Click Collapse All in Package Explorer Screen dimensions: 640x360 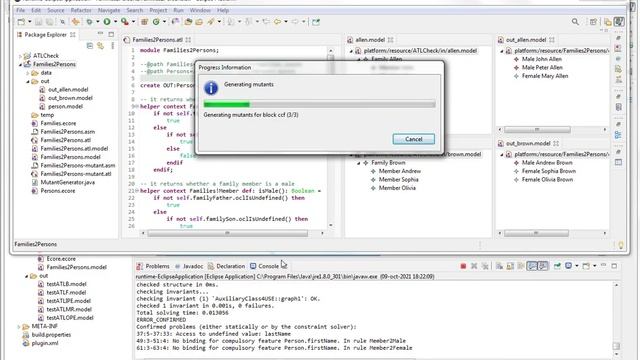[x=90, y=46]
